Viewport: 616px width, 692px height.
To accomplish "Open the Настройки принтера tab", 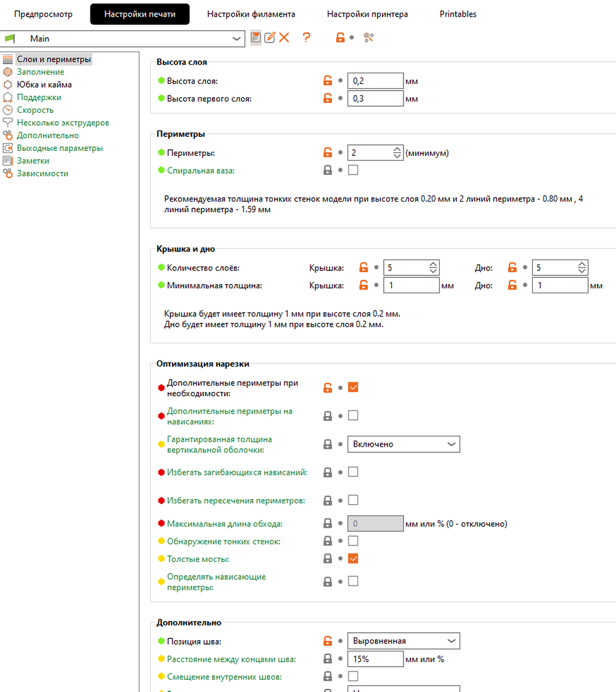I will 367,14.
